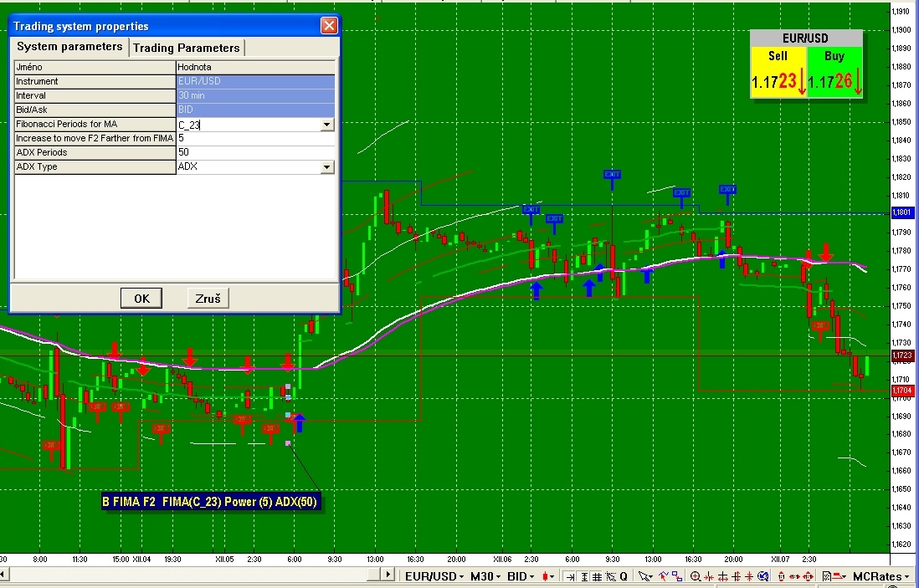The width and height of the screenshot is (919, 588).
Task: Click the ADX Periods value field
Action: click(x=255, y=153)
